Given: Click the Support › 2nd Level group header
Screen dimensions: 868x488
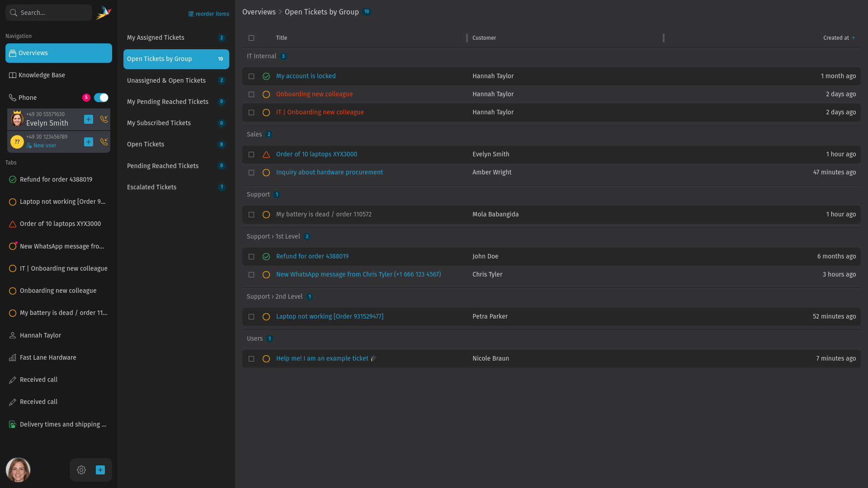Looking at the screenshot, I should [280, 296].
